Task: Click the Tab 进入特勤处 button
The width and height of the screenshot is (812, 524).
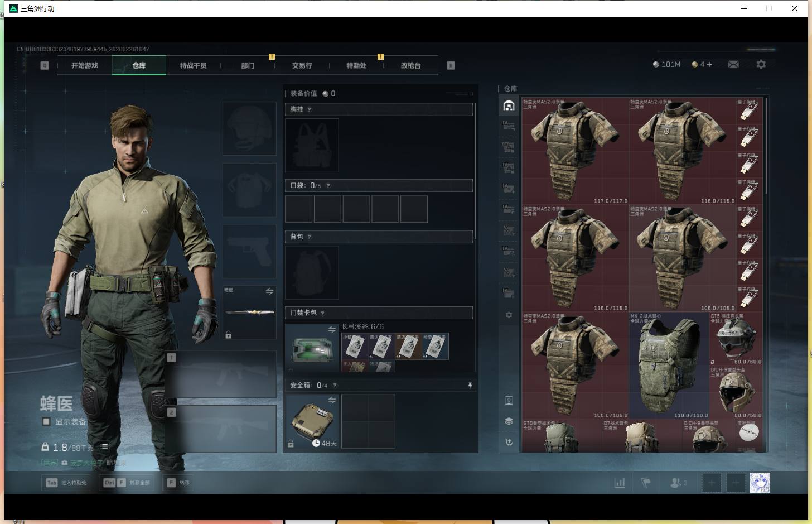Action: (67, 483)
